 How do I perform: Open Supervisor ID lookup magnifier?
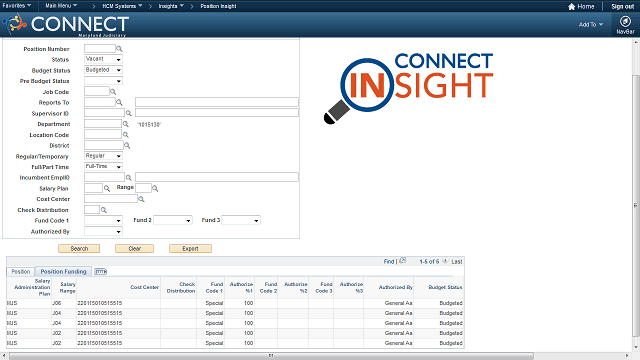[129, 113]
